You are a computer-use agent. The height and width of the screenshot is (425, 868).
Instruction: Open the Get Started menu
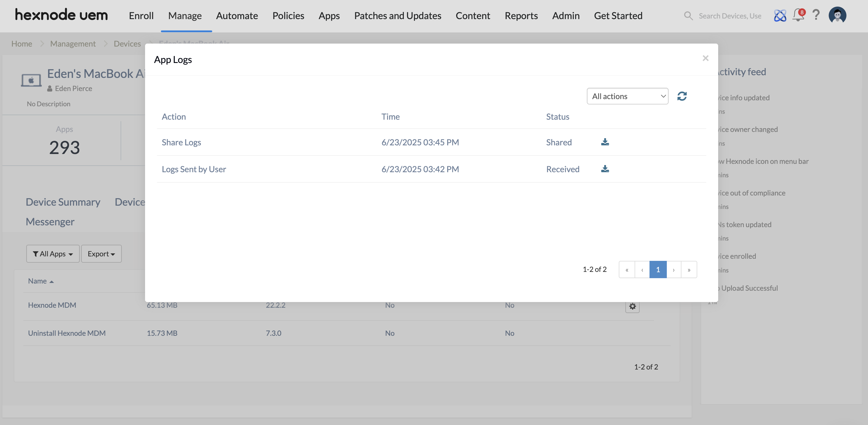click(618, 16)
